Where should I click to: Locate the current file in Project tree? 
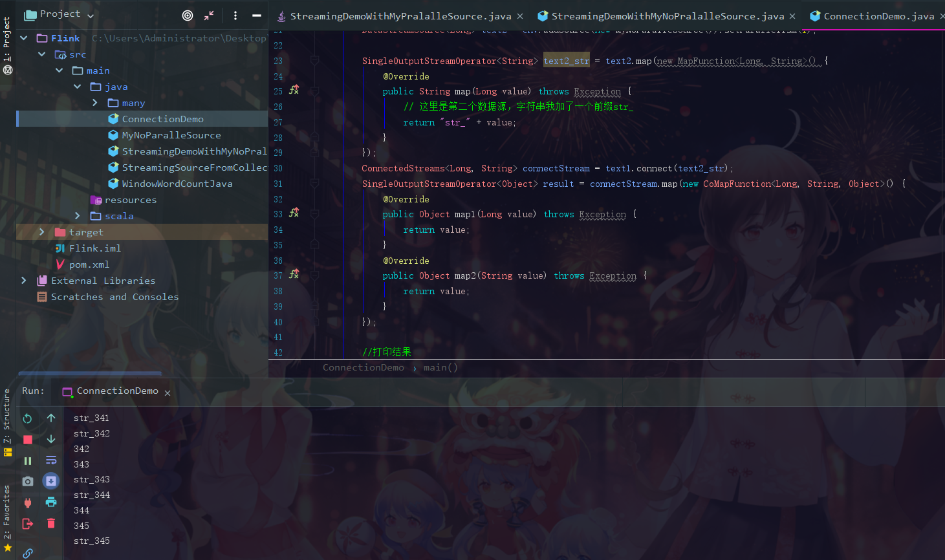point(188,16)
